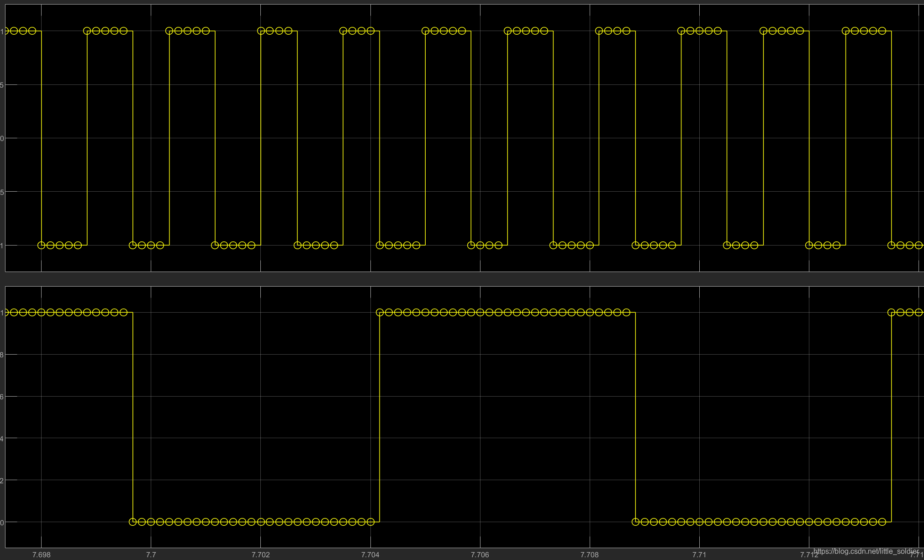Viewport: 924px width, 560px height.
Task: Click the lower plot's y-axis label 0
Action: 2,522
